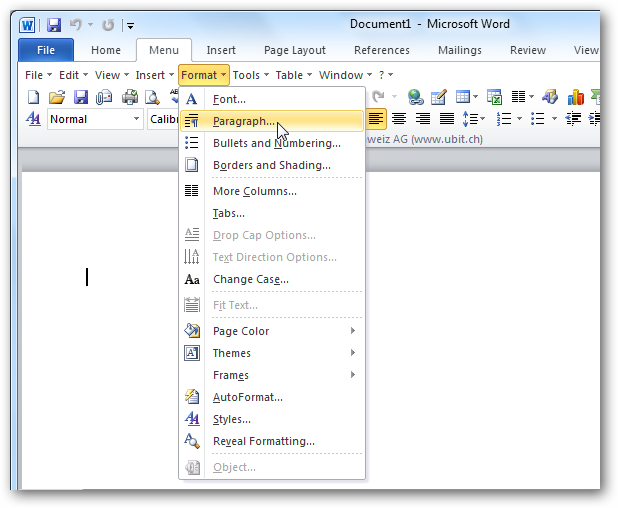Click the blue File button
This screenshot has height=508, width=618.
[x=46, y=50]
